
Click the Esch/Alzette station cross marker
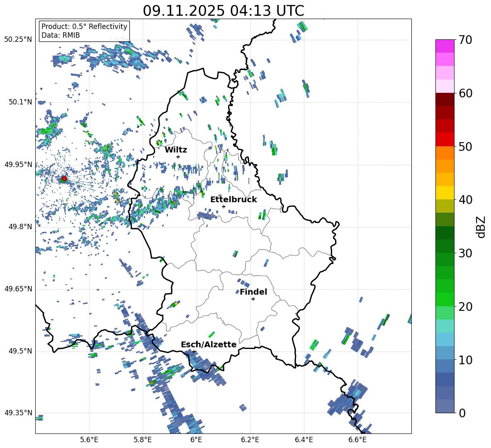[x=194, y=351]
